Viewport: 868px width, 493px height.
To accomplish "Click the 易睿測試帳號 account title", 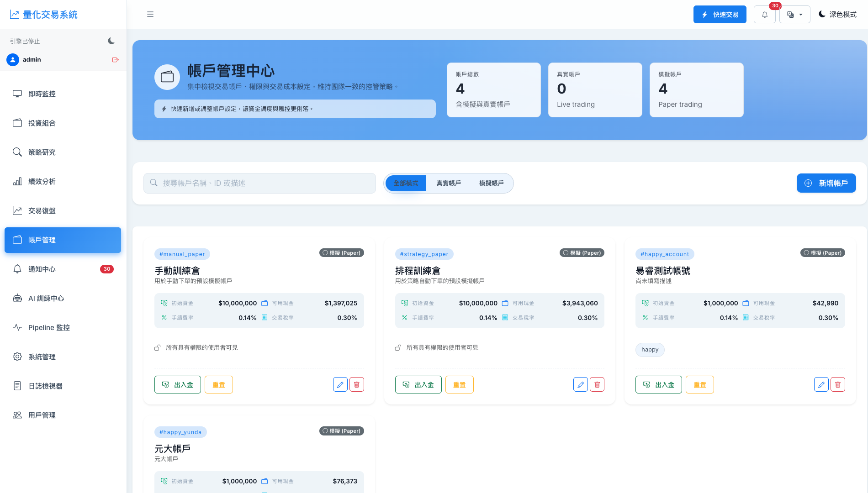I will pos(663,271).
